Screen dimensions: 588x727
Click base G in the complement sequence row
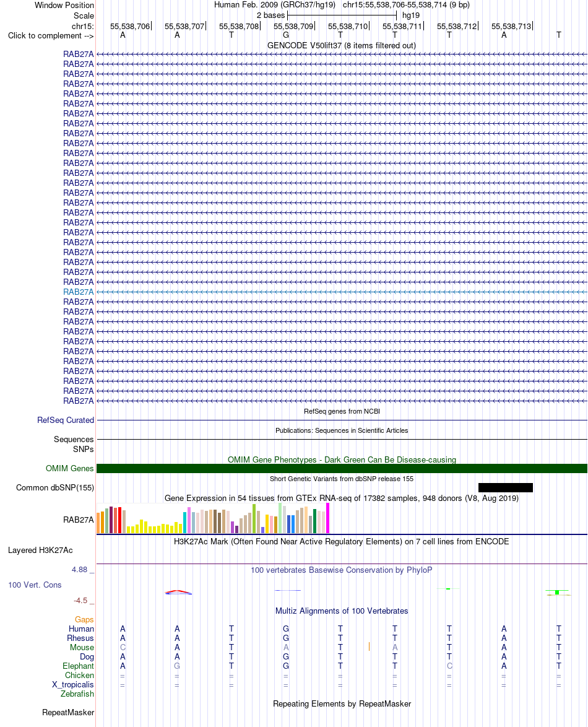click(x=286, y=35)
